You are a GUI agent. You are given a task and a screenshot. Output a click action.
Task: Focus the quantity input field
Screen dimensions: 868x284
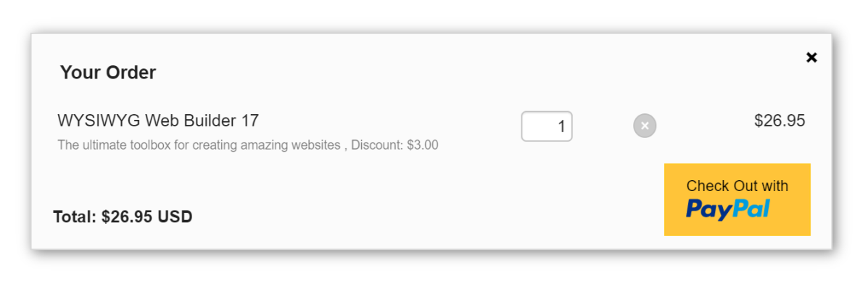click(546, 126)
